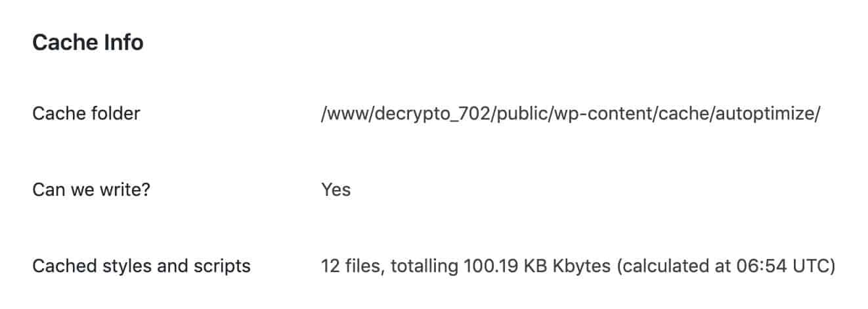Click the cached files summary text

click(578, 267)
